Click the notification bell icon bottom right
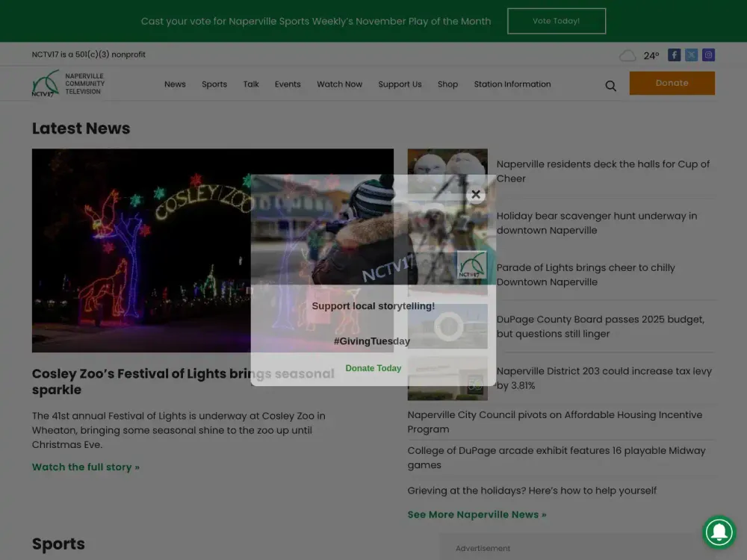Screen dimensions: 747x560 pyautogui.click(x=719, y=532)
